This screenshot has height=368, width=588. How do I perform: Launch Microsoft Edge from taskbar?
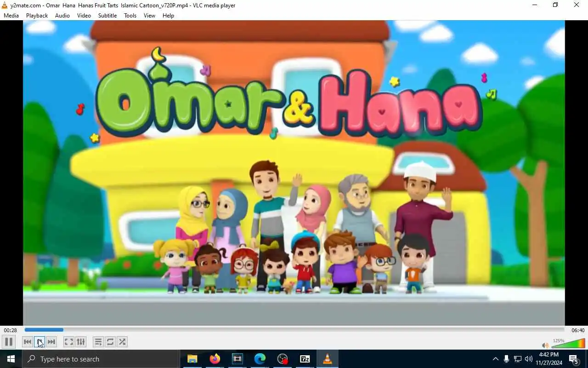tap(260, 359)
